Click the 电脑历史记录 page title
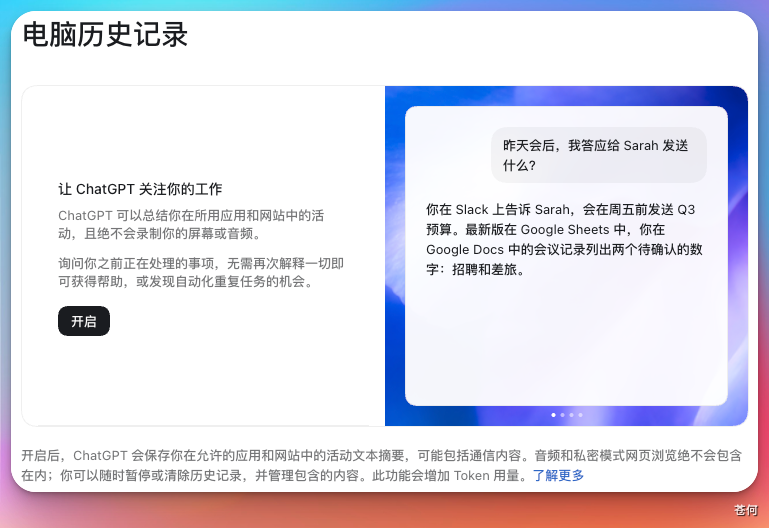This screenshot has width=769, height=528. (105, 35)
